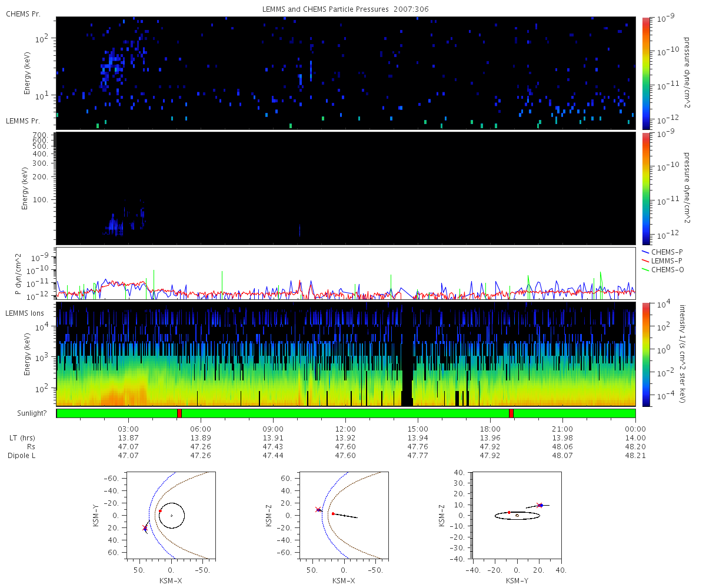The width and height of the screenshot is (706, 588).
Task: Click the CHEMS pressure color scale bar
Action: pos(645,72)
